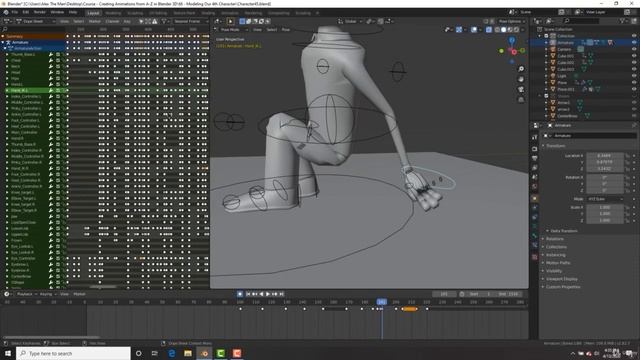Open the outliner filter dropdown
The height and width of the screenshot is (360, 640).
(x=624, y=20)
